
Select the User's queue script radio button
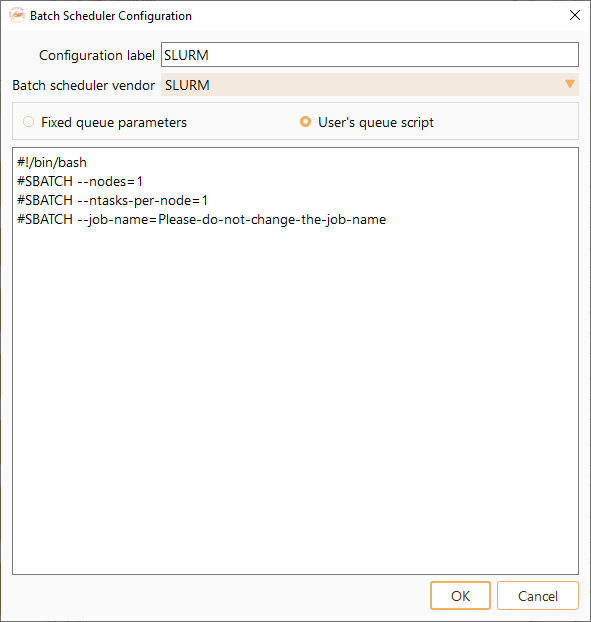pyautogui.click(x=305, y=122)
